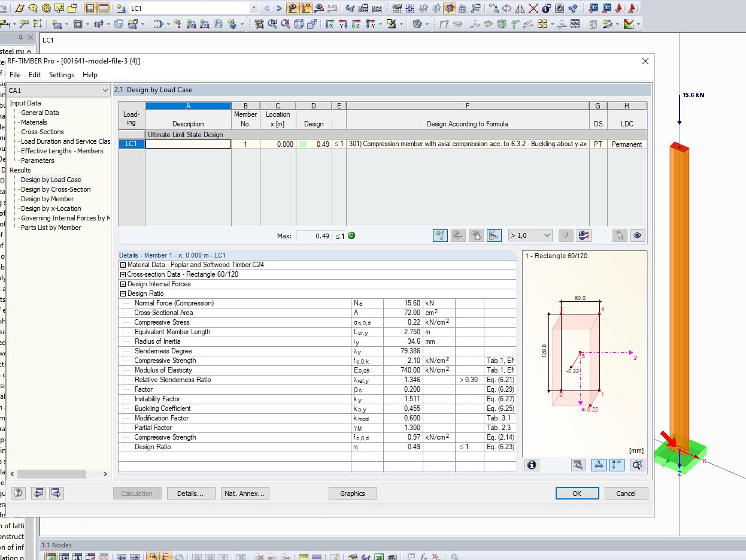Click the red-blue eye icon next to the filter
The width and height of the screenshot is (746, 560).
pos(583,235)
